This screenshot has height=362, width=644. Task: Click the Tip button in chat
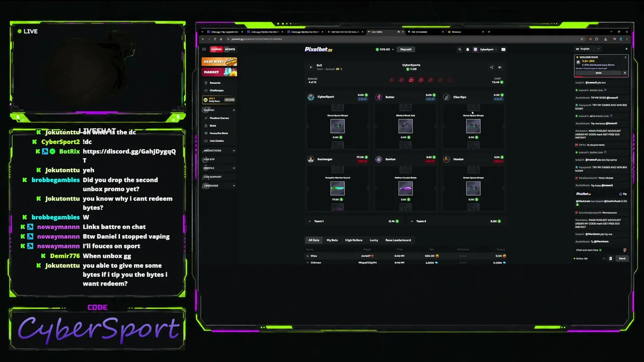[624, 194]
